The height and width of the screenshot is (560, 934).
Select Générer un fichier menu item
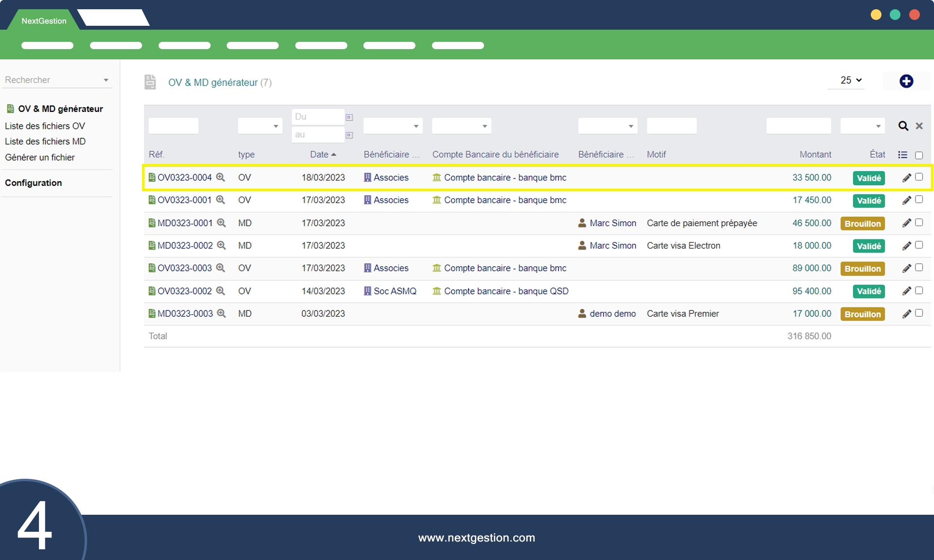coord(40,157)
